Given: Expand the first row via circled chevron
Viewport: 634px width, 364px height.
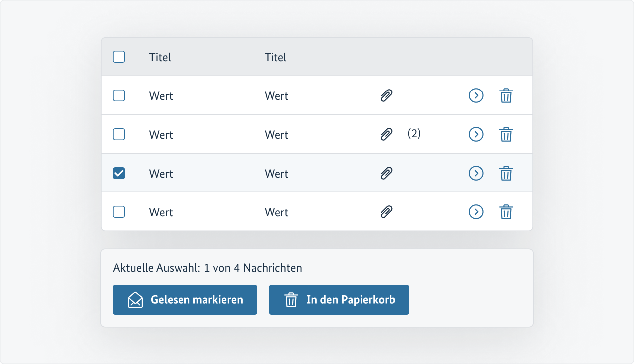Looking at the screenshot, I should point(476,95).
